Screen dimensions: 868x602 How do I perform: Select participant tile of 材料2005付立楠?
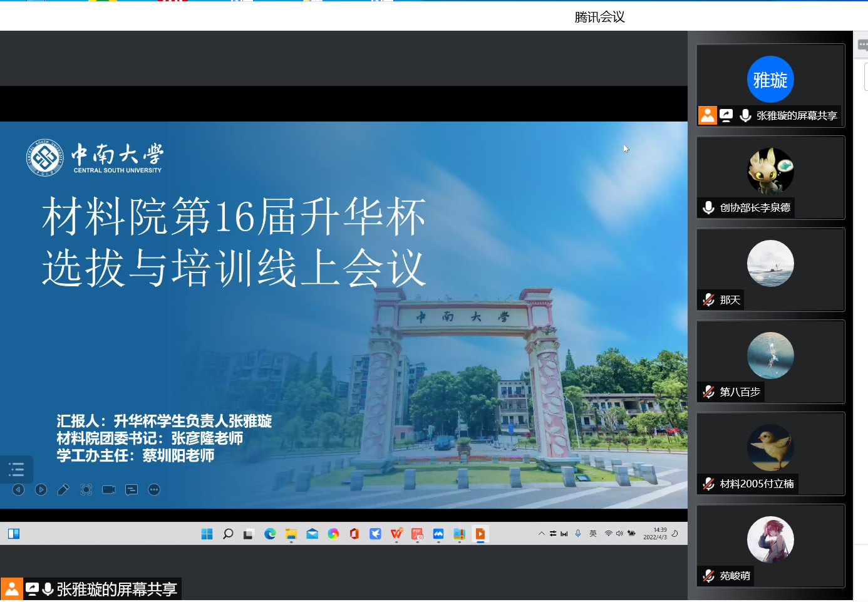[x=770, y=454]
